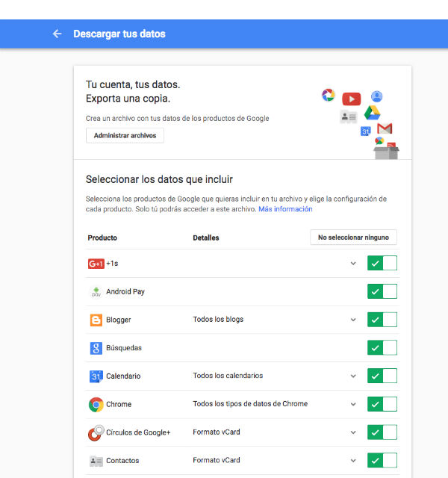The width and height of the screenshot is (448, 478).
Task: Click 'Formato vCard' in Contactos row
Action: (217, 460)
